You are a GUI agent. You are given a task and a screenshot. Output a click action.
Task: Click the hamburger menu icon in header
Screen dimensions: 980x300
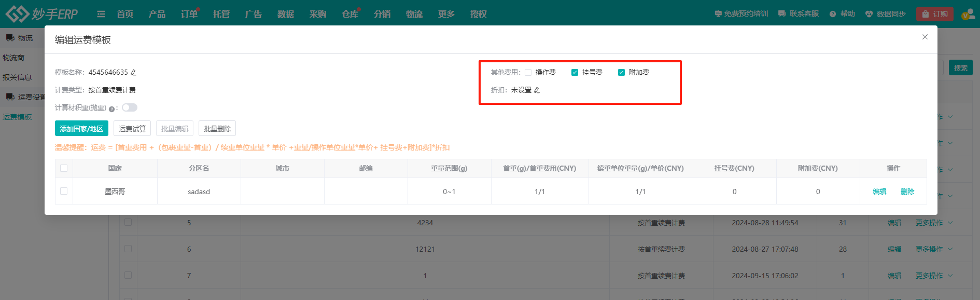101,14
